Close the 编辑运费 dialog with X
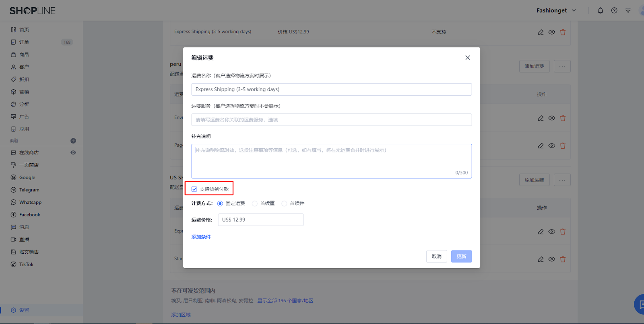Screen dimensions: 644x324 coord(467,57)
